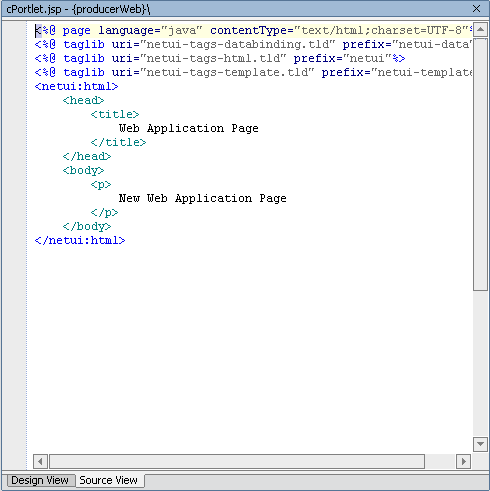Click the netui-tags-databinding.tld taglib line

coord(253,44)
